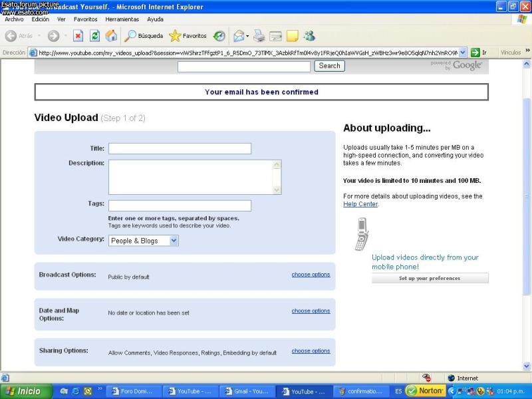Open the Help Center link
This screenshot has height=399, width=532.
point(360,204)
